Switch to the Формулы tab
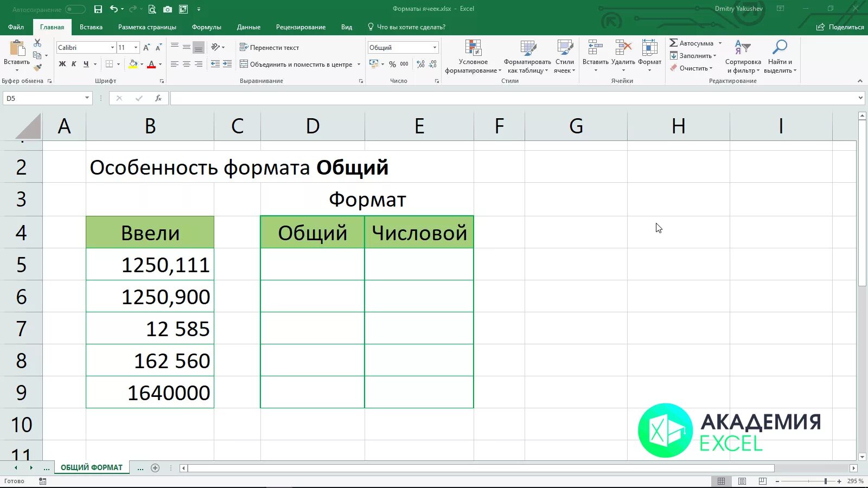868x488 pixels. tap(206, 27)
